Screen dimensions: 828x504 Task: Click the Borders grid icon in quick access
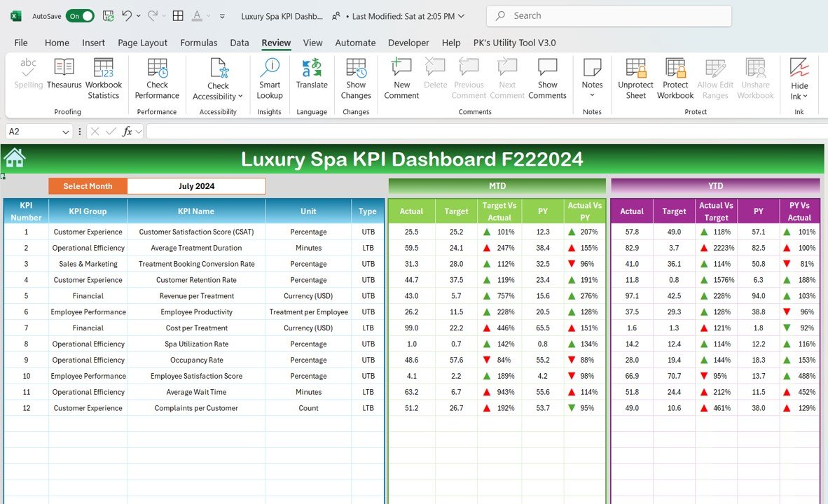(x=178, y=16)
